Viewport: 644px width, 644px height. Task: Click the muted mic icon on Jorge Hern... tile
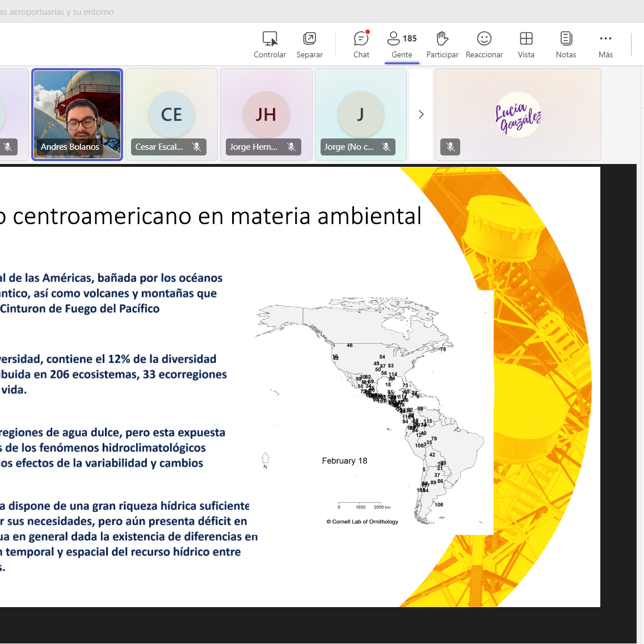(x=292, y=147)
